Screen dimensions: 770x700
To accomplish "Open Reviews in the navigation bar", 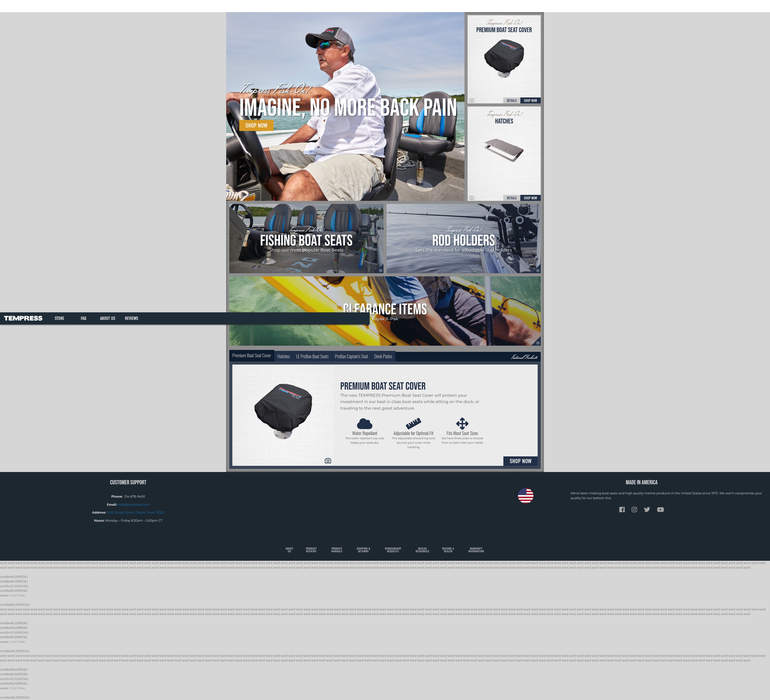I will pos(131,318).
